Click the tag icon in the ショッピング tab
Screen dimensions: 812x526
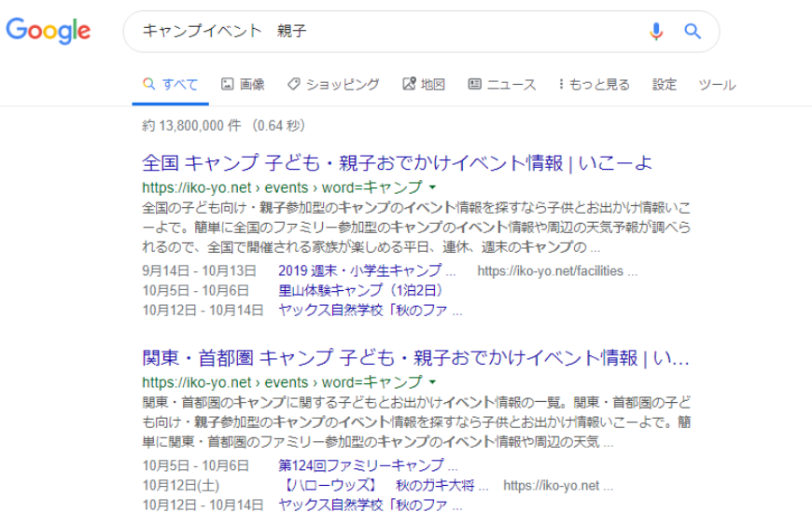(294, 84)
